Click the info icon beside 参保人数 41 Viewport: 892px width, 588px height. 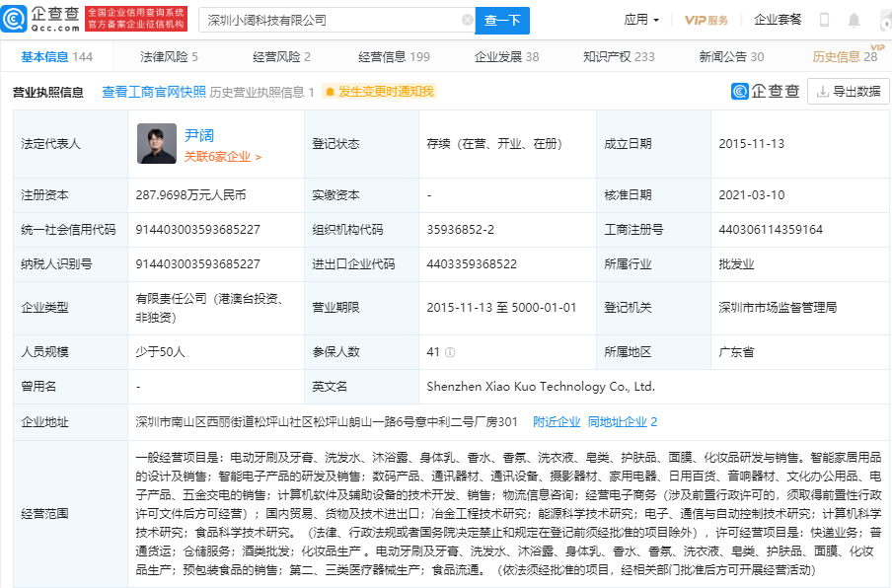click(x=450, y=352)
